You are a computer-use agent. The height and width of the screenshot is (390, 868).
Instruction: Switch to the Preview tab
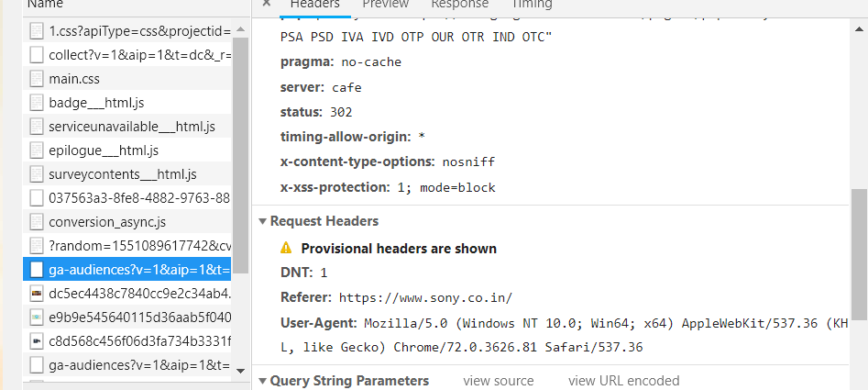pyautogui.click(x=385, y=5)
